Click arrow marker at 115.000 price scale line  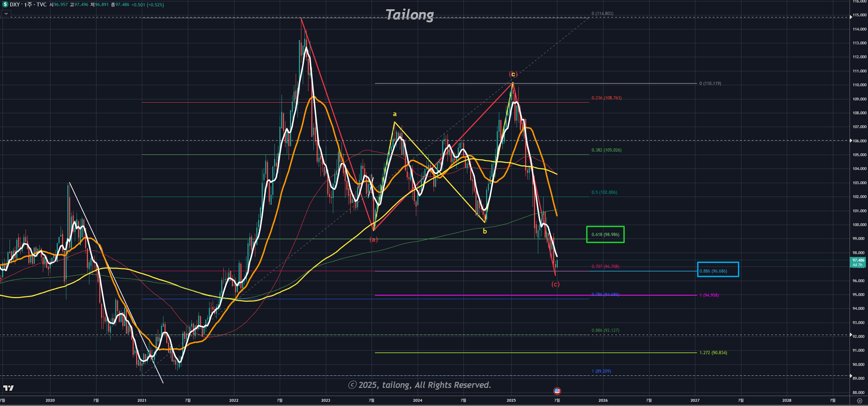click(x=851, y=17)
